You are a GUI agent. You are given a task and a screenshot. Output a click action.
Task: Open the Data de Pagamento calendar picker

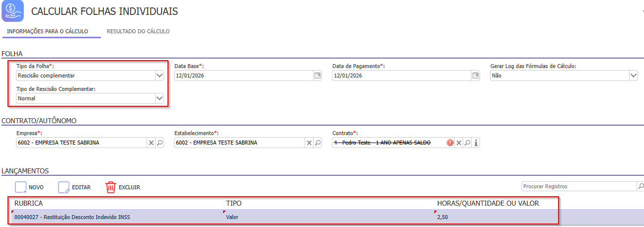coord(476,76)
